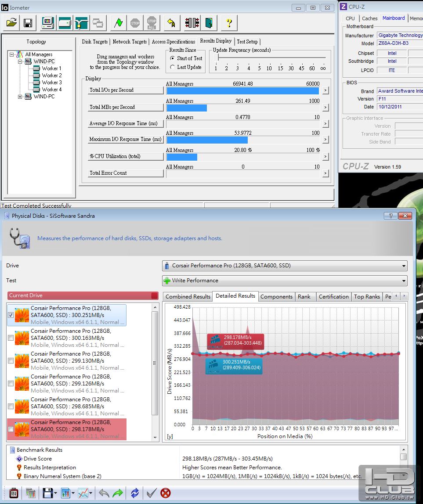Image resolution: width=423 pixels, height=504 pixels.
Task: Switch to Combined Results tab in Sandra
Action: click(188, 297)
